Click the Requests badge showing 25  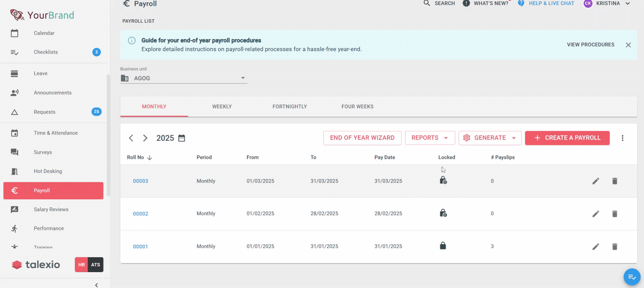click(x=96, y=112)
